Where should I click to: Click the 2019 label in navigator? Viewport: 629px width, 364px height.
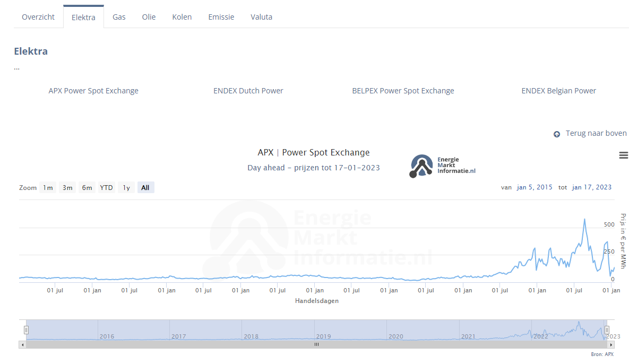[323, 336]
